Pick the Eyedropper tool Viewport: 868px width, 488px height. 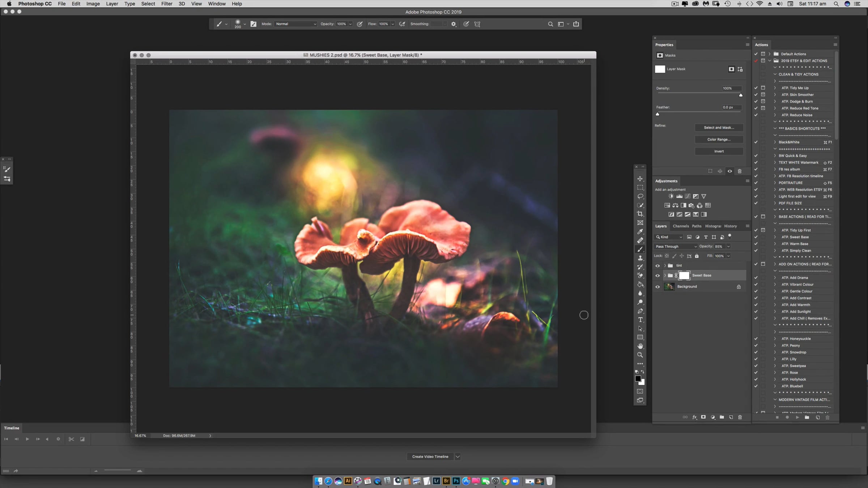[x=640, y=231]
